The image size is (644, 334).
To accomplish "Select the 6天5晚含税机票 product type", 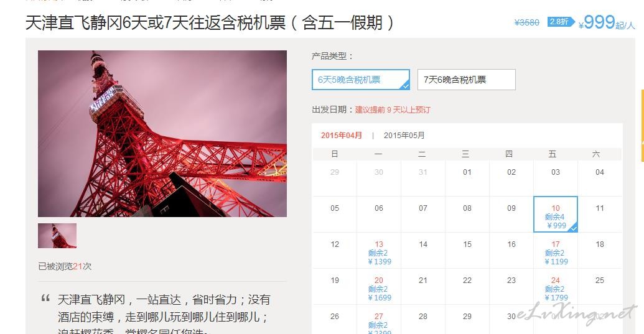I will coord(361,80).
